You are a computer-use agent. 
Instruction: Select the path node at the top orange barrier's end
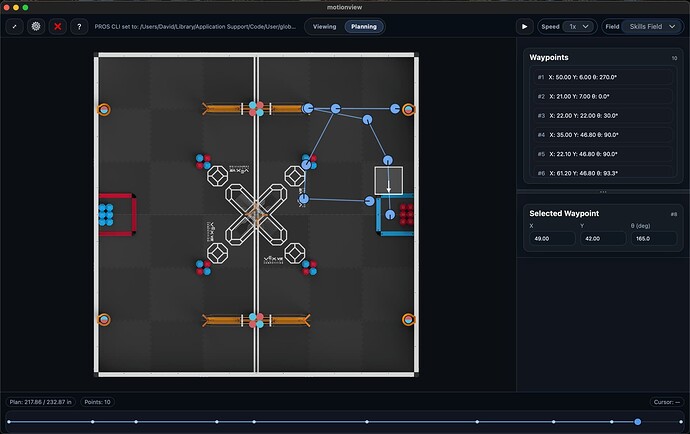308,108
